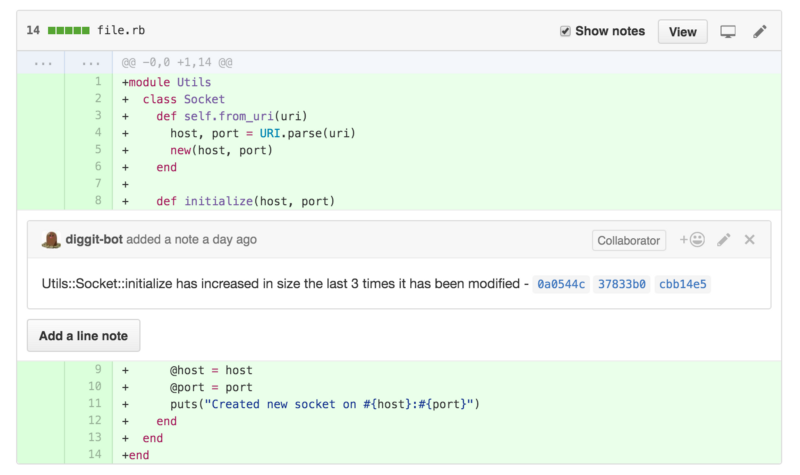Open the diggit-bot profile link
This screenshot has width=800, height=475.
(x=94, y=240)
